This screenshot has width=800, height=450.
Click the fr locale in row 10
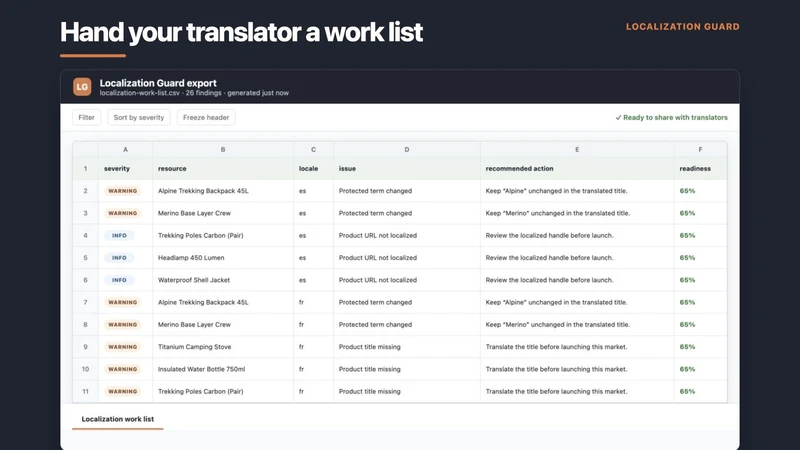[302, 369]
